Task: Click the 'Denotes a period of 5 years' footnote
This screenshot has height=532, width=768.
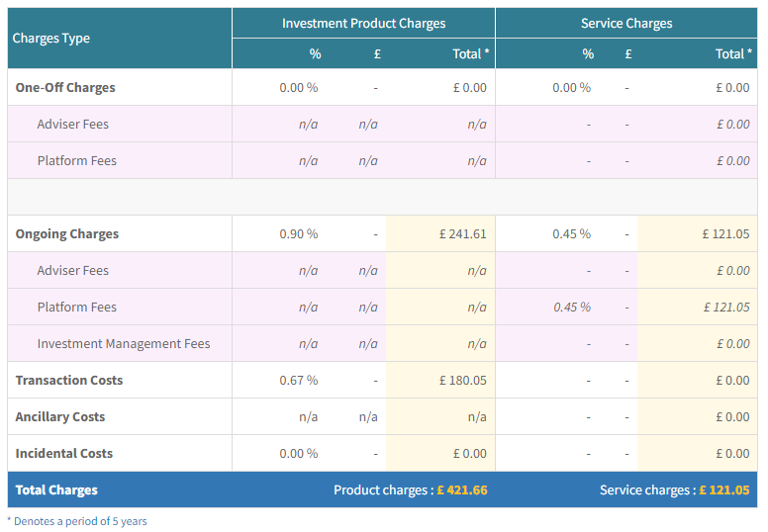Action: tap(79, 521)
